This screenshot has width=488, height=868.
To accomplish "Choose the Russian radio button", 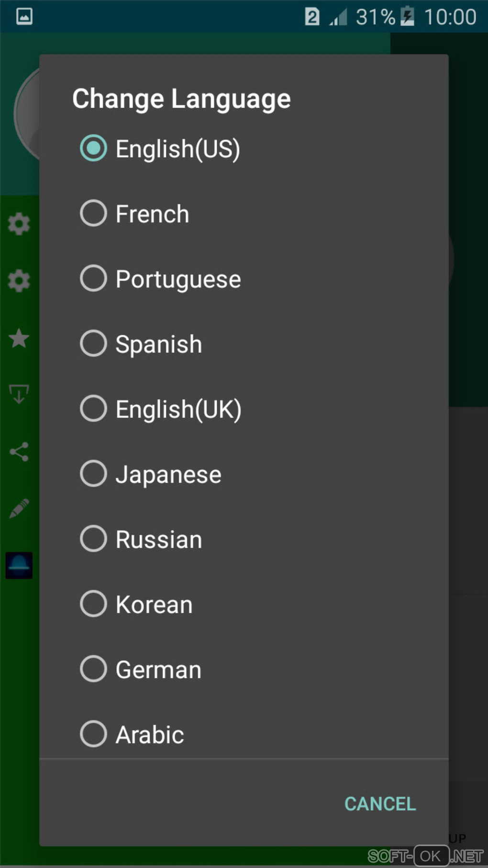I will point(93,539).
